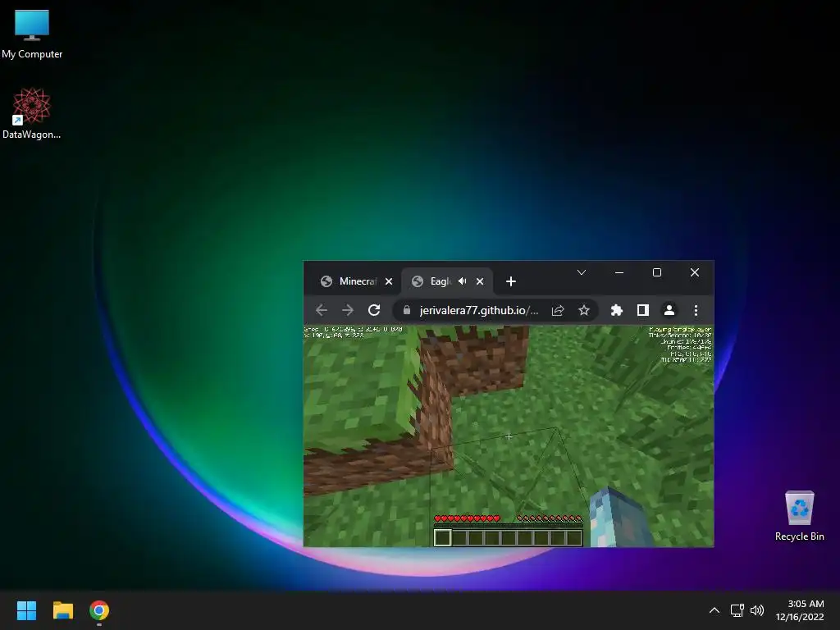The width and height of the screenshot is (840, 630).
Task: Open the Chrome profile menu
Action: (669, 310)
